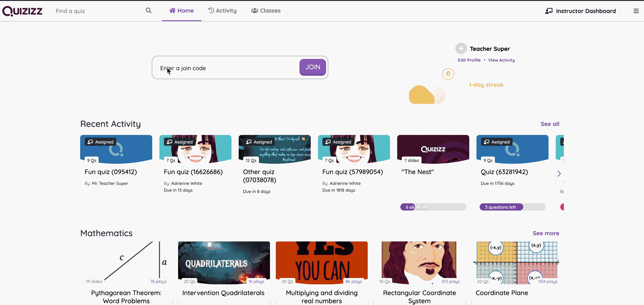644x305 pixels.
Task: Toggle the 1-day streak progress indicator
Action: click(448, 74)
